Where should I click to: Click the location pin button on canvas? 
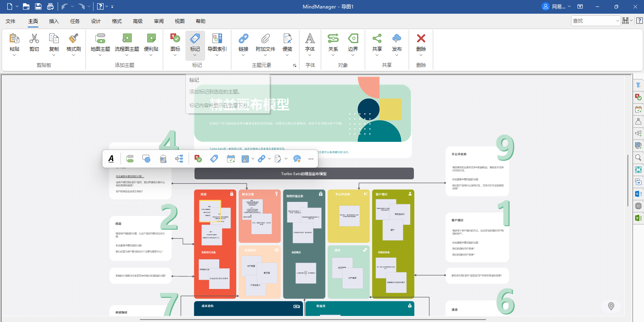pyautogui.click(x=611, y=306)
